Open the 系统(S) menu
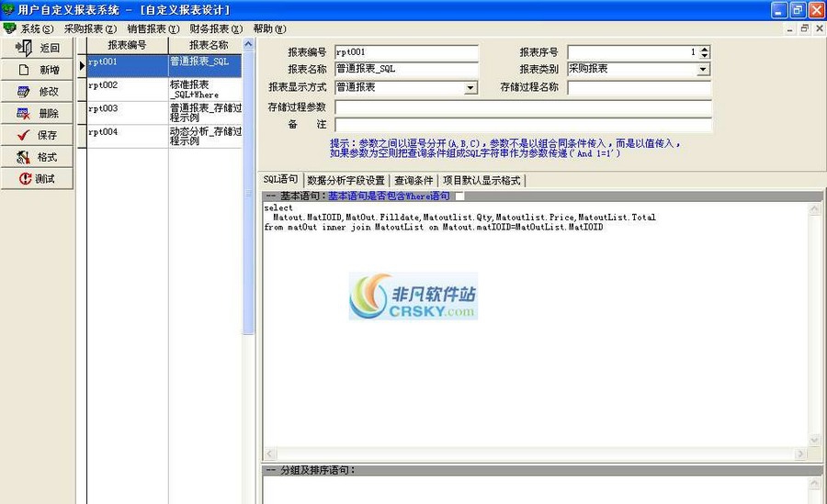The height and width of the screenshot is (504, 827). (37, 29)
